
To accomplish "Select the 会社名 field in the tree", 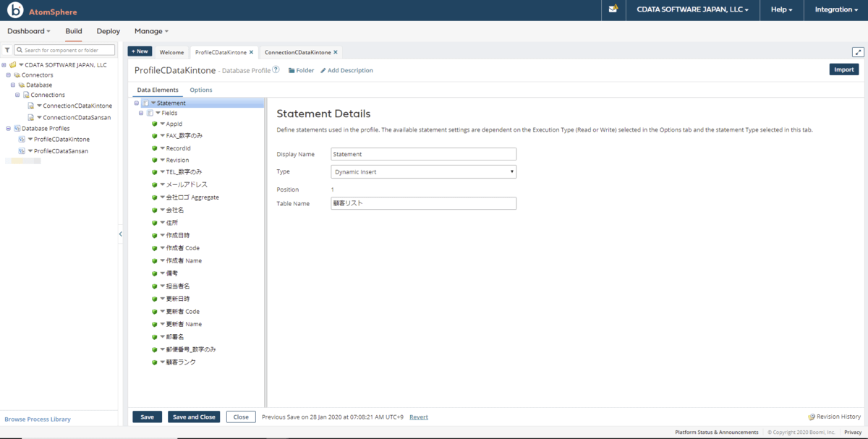I will (x=175, y=210).
